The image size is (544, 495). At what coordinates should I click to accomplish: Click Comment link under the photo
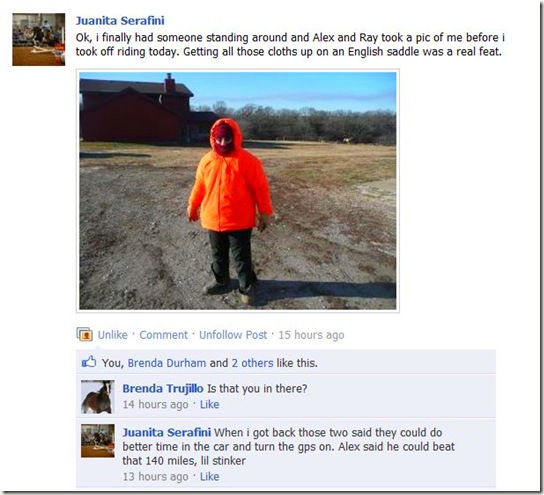[x=163, y=335]
